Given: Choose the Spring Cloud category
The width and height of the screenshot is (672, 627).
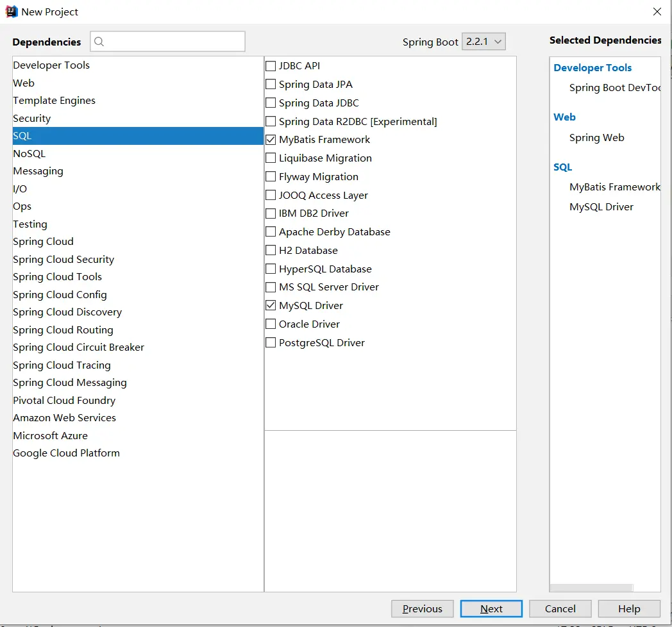Looking at the screenshot, I should click(x=138, y=242).
